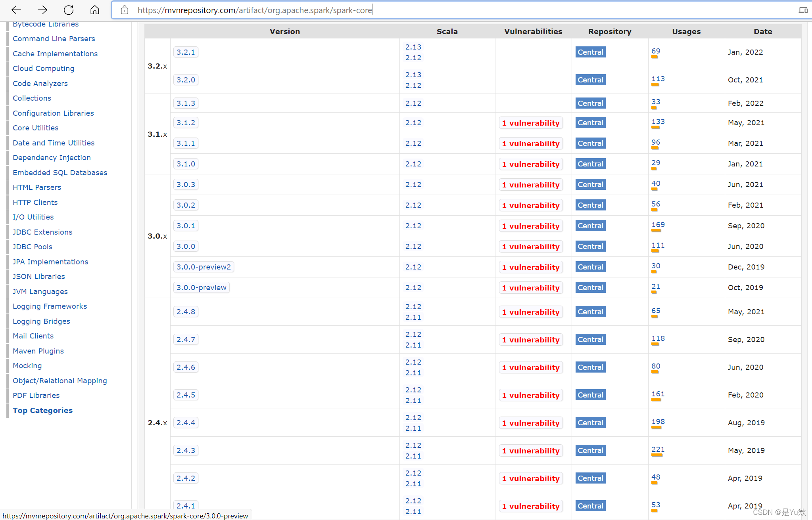Select Scala 2.13 for version 3.2.1
812x520 pixels.
[413, 47]
